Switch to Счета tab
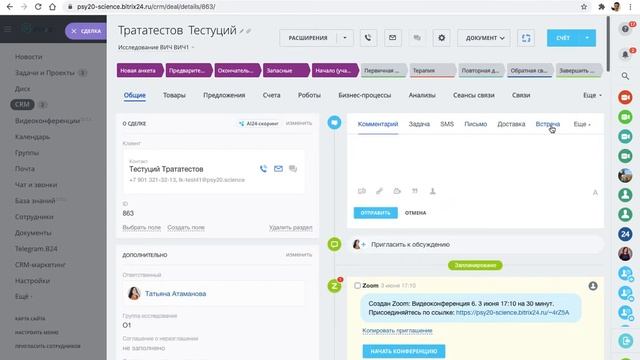 coord(271,95)
